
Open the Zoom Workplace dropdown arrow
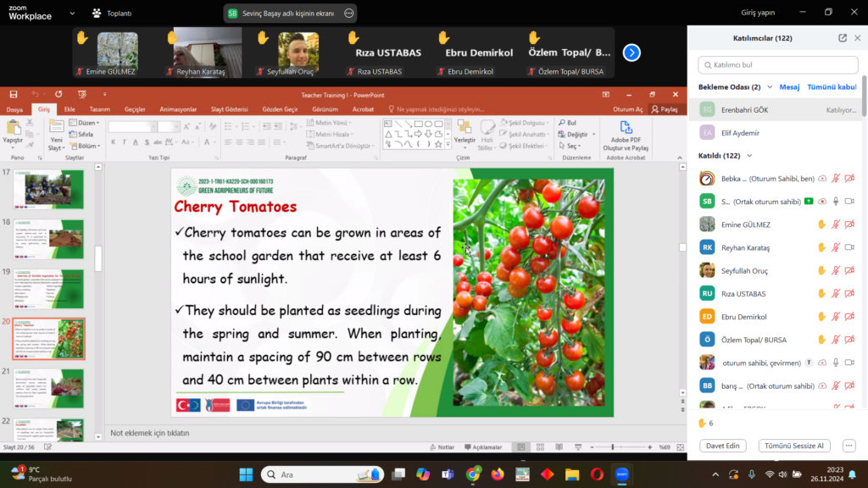click(x=72, y=14)
